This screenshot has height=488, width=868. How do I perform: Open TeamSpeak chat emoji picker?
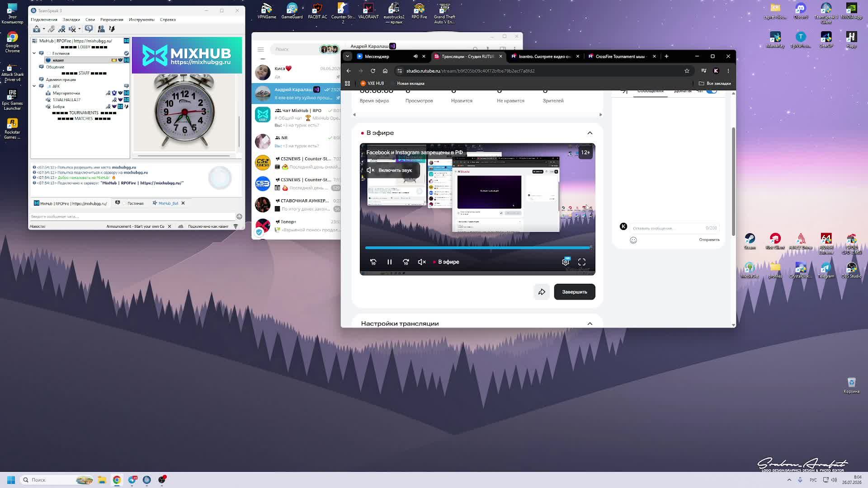click(x=239, y=216)
